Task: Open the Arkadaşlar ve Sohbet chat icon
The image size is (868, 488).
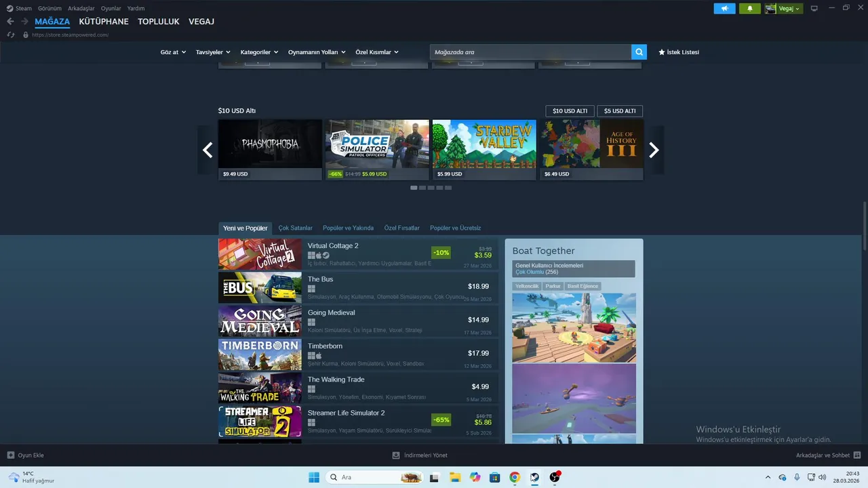Action: click(x=857, y=455)
